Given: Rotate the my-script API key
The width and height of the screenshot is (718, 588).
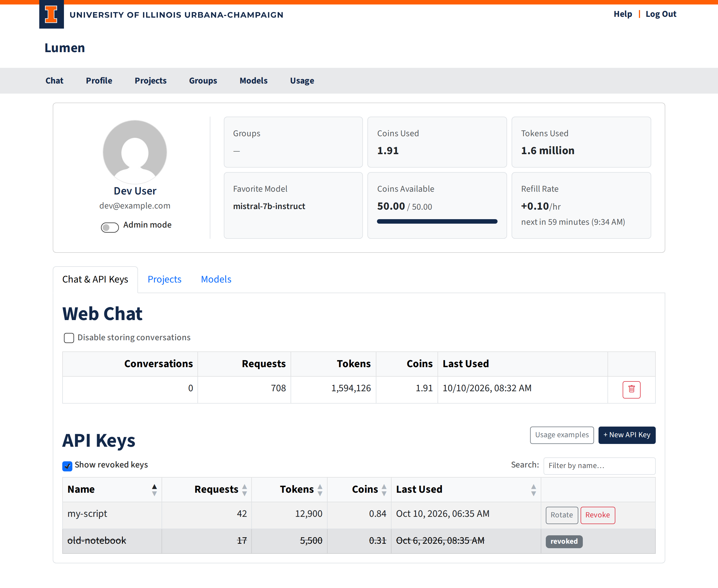Looking at the screenshot, I should [x=562, y=515].
